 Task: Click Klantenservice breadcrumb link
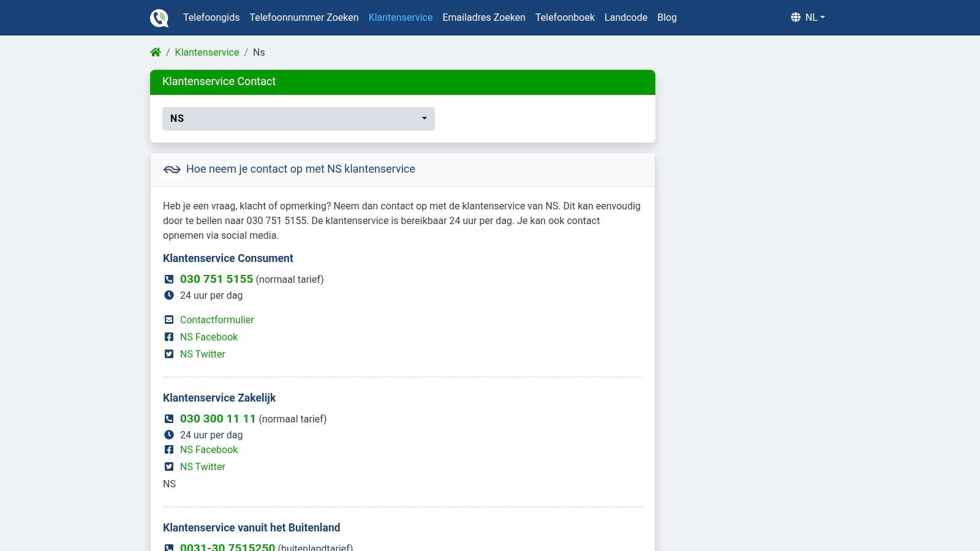pos(207,52)
